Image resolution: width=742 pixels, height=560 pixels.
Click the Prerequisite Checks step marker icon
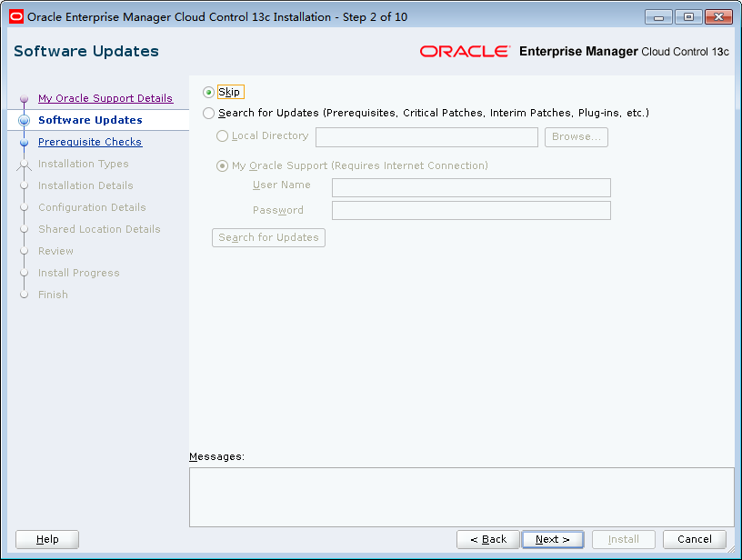24,142
